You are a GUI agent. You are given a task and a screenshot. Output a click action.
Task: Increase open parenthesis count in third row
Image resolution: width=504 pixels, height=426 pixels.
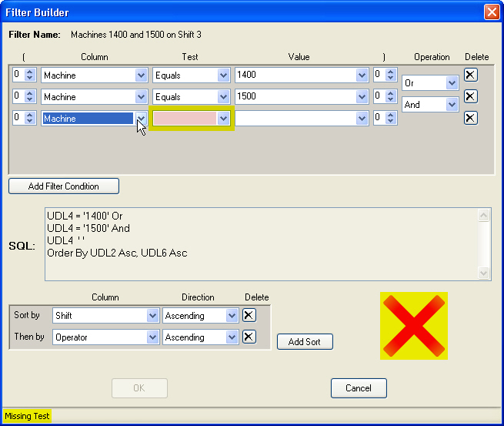click(x=29, y=115)
